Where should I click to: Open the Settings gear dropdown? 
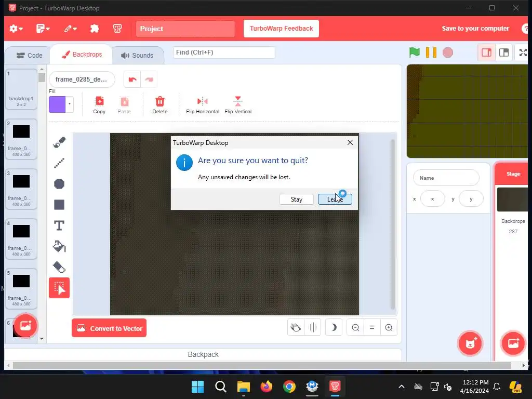point(16,29)
